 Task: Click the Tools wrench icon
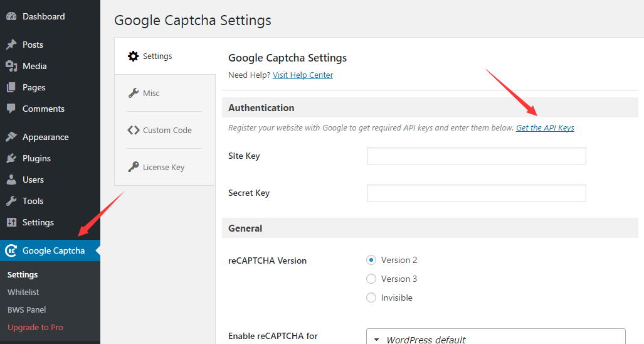11,201
